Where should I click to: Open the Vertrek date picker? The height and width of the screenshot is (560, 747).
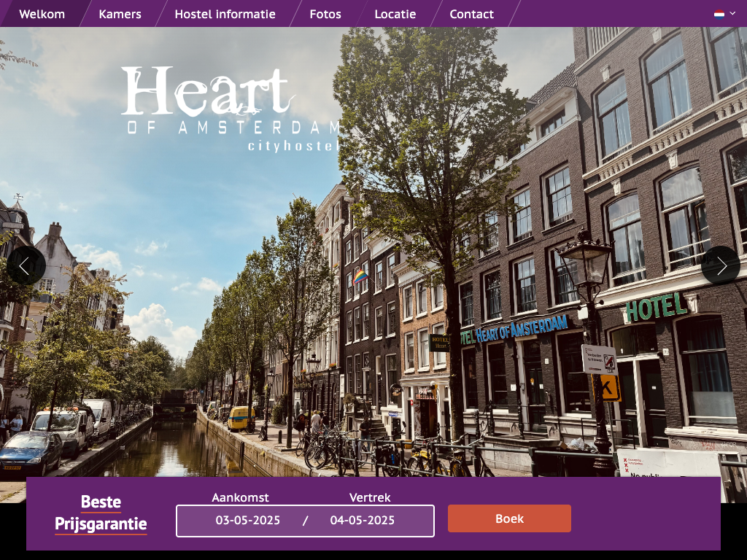click(363, 520)
